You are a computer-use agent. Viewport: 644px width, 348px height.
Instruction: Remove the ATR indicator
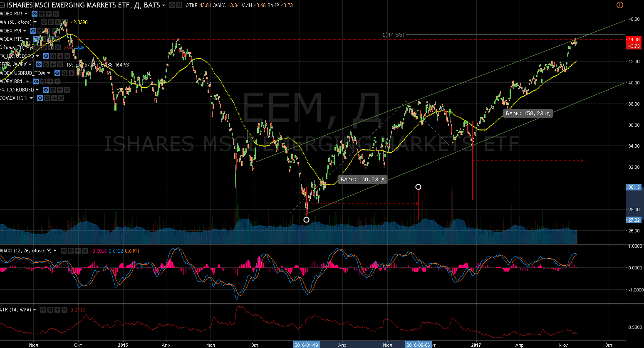[64, 310]
